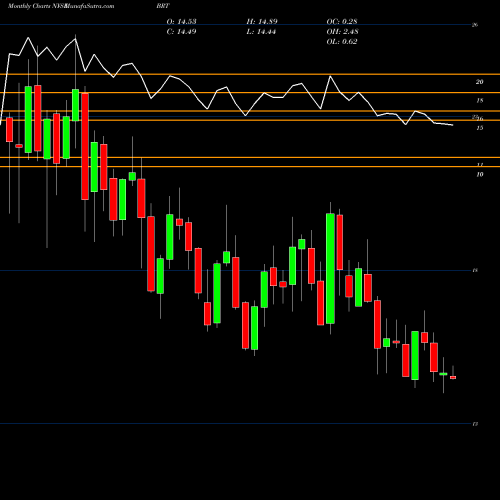Click the high price value H: 14.89
The height and width of the screenshot is (500, 500).
262,22
